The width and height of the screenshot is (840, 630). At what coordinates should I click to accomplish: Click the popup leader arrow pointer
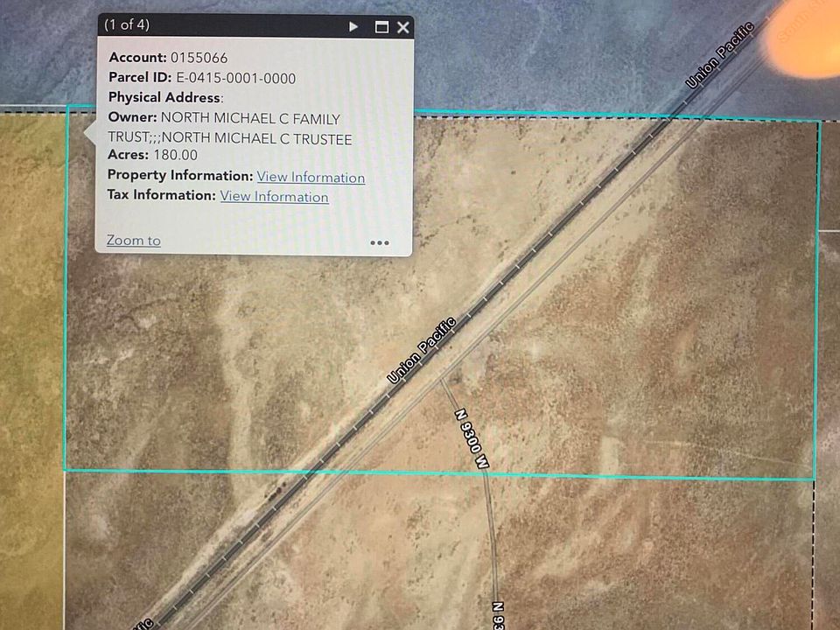point(89,131)
